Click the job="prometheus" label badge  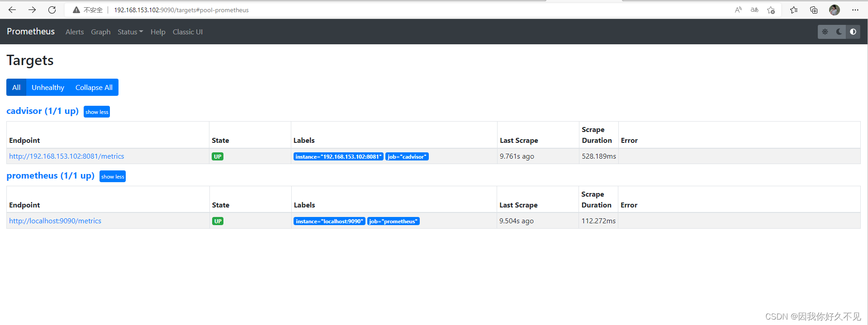394,221
